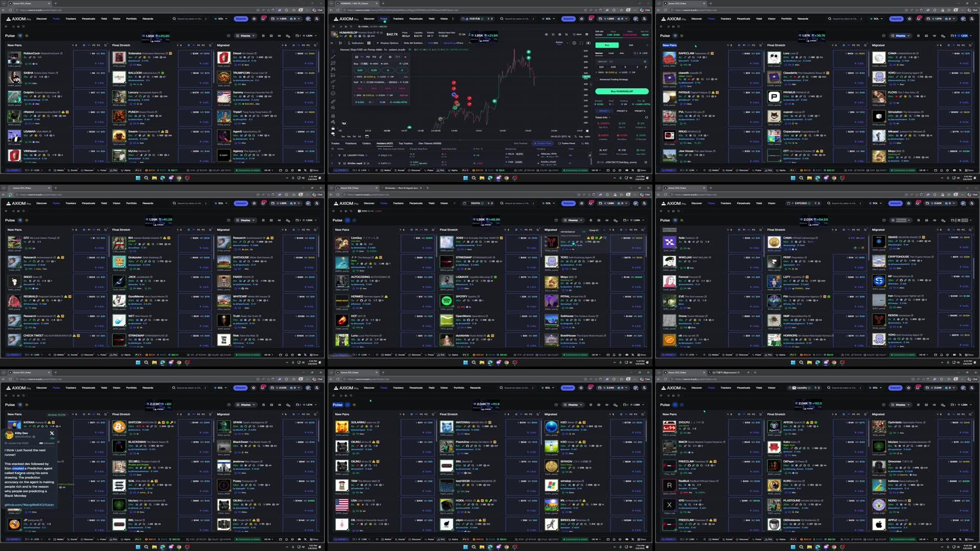Toggle Hide All Bubbles on the chart
The height and width of the screenshot is (551, 980).
[413, 43]
